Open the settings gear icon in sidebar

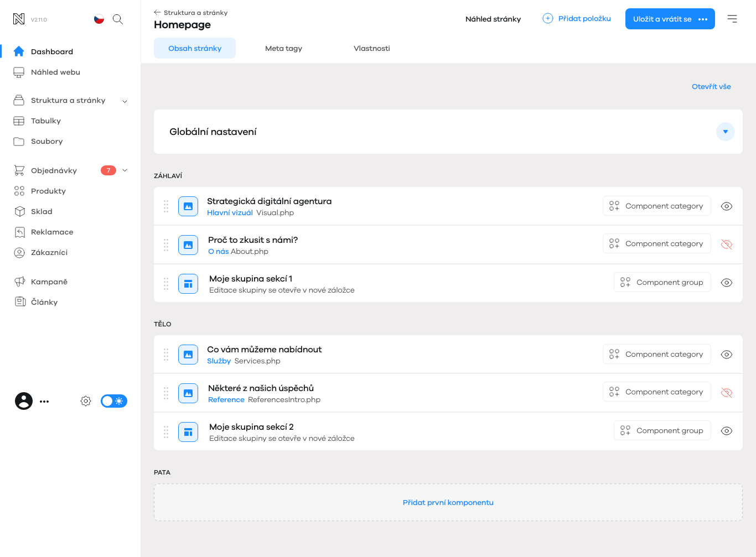click(x=86, y=401)
